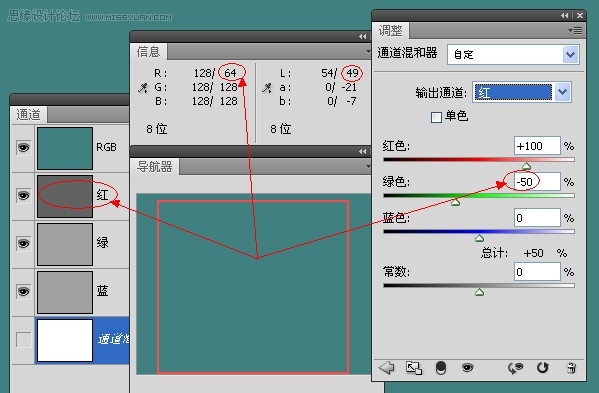Hide the RGB composite channel
599x393 pixels.
tap(23, 147)
